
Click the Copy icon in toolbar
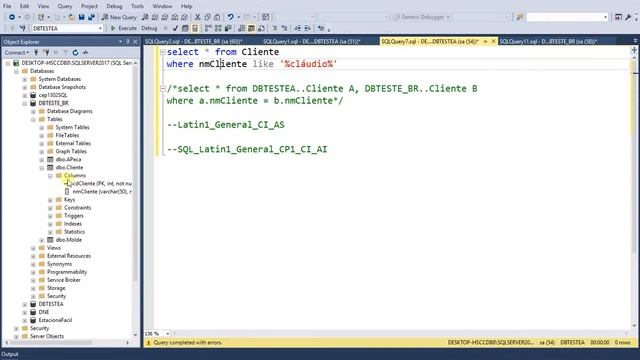coord(207,17)
